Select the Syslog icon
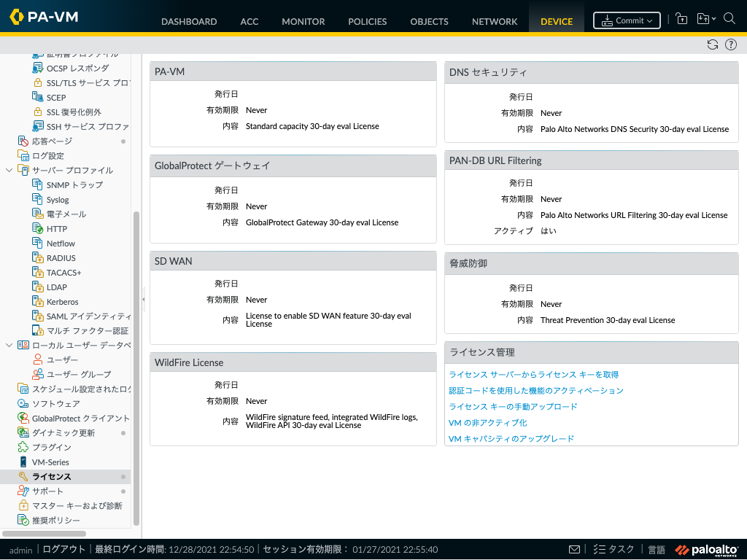Image resolution: width=747 pixels, height=560 pixels. coord(38,199)
